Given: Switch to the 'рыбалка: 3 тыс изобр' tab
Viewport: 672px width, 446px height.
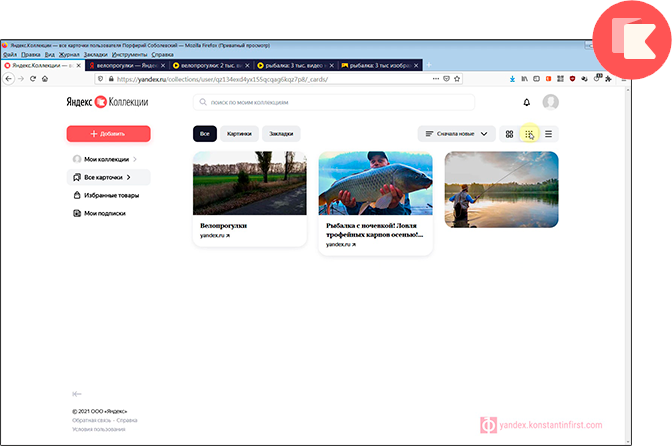Looking at the screenshot, I should [380, 66].
